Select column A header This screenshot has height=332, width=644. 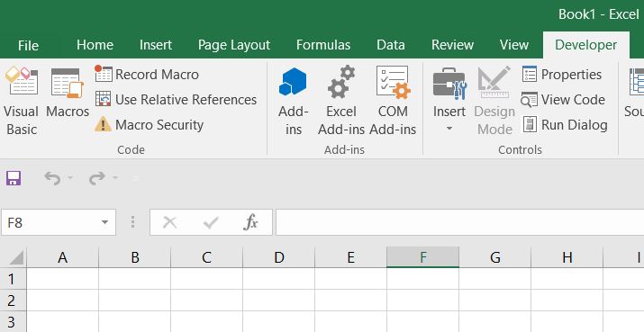(x=62, y=257)
